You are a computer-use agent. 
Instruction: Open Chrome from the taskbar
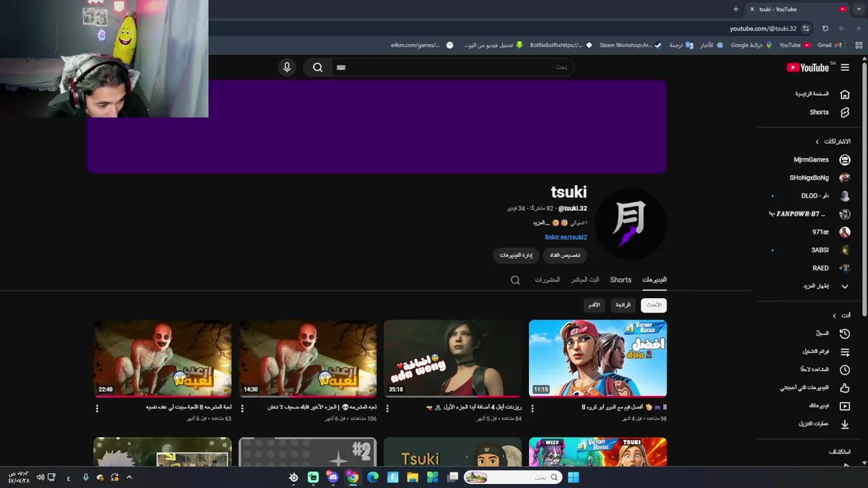(353, 477)
